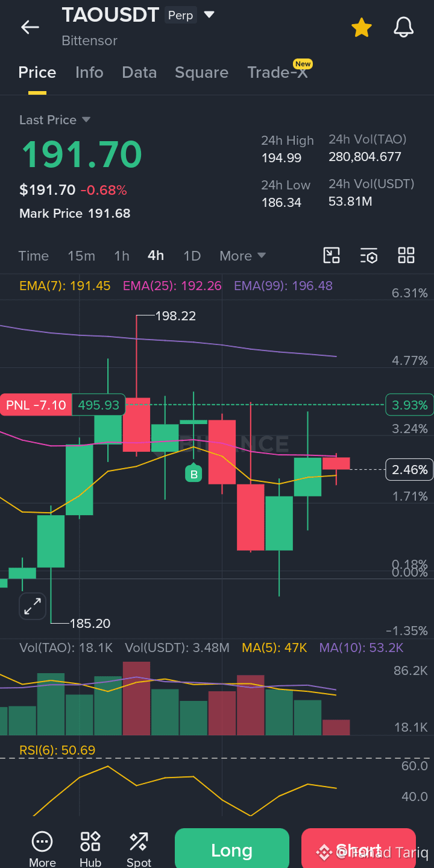Tap the Vol(TAO): 18.1K label

[x=66, y=648]
